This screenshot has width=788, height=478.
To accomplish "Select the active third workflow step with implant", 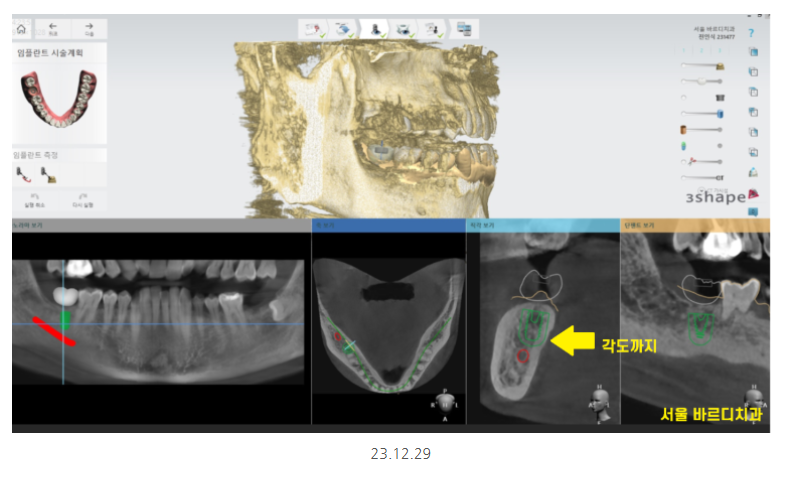I will (x=377, y=29).
